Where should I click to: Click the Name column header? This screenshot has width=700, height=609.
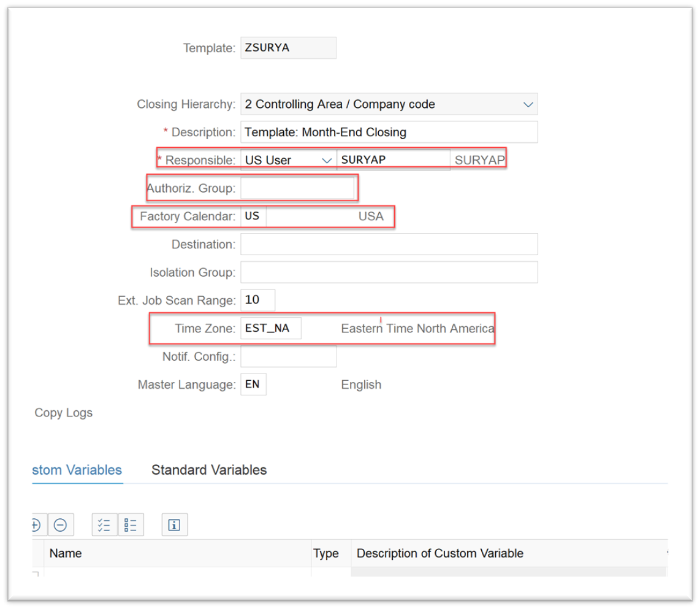pos(66,553)
